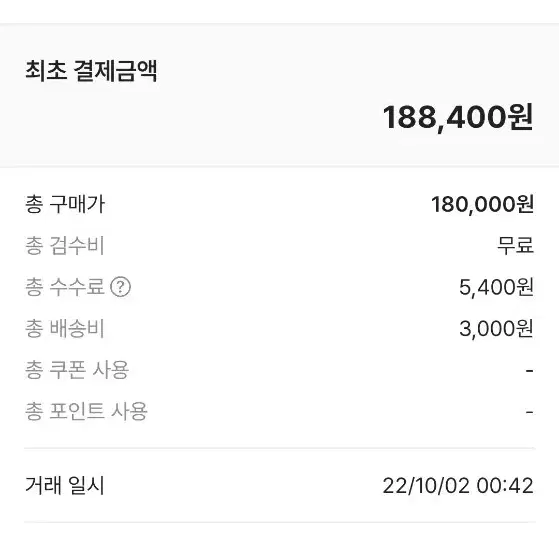Select the 최초 결제금액 heading
559x559 pixels.
coord(91,71)
